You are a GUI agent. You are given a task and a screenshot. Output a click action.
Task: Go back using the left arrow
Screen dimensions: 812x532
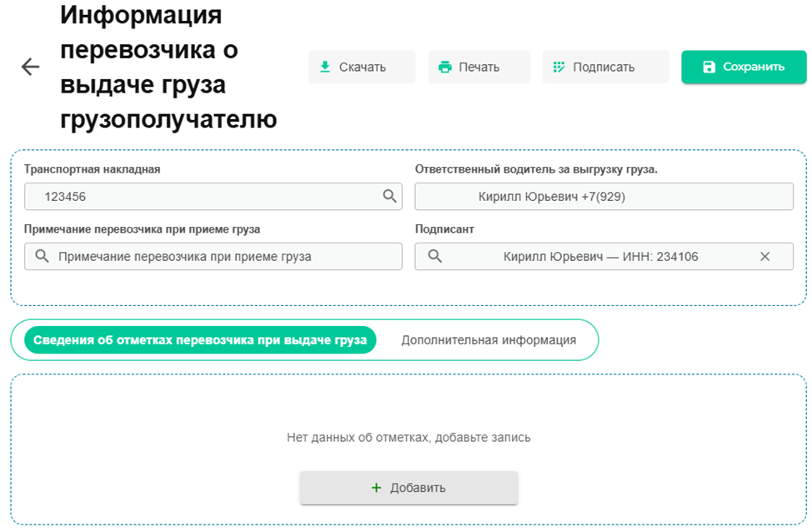tap(31, 68)
